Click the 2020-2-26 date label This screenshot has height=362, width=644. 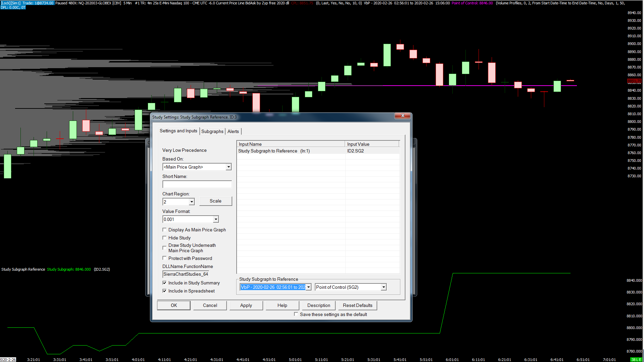pyautogui.click(x=8, y=360)
